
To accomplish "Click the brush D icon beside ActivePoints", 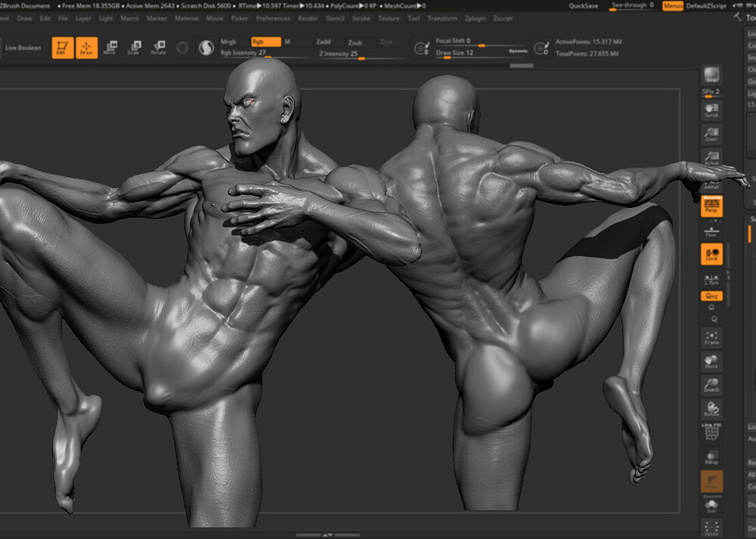I will [x=541, y=48].
